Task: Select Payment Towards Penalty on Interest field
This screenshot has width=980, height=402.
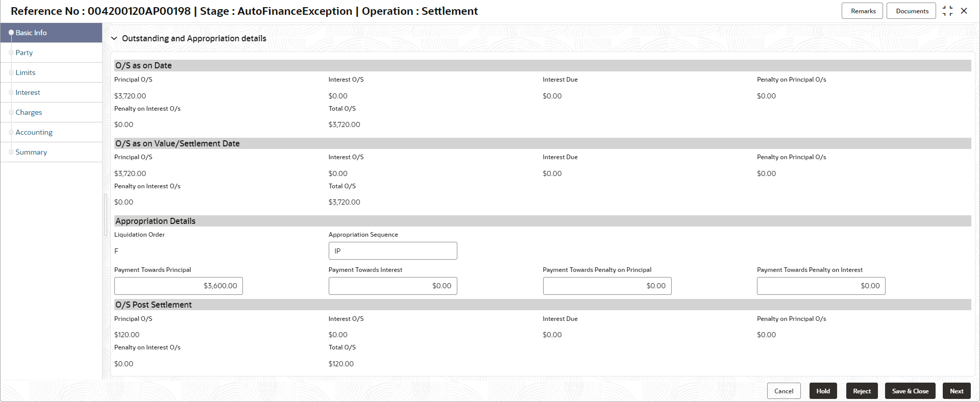Action: click(x=821, y=286)
